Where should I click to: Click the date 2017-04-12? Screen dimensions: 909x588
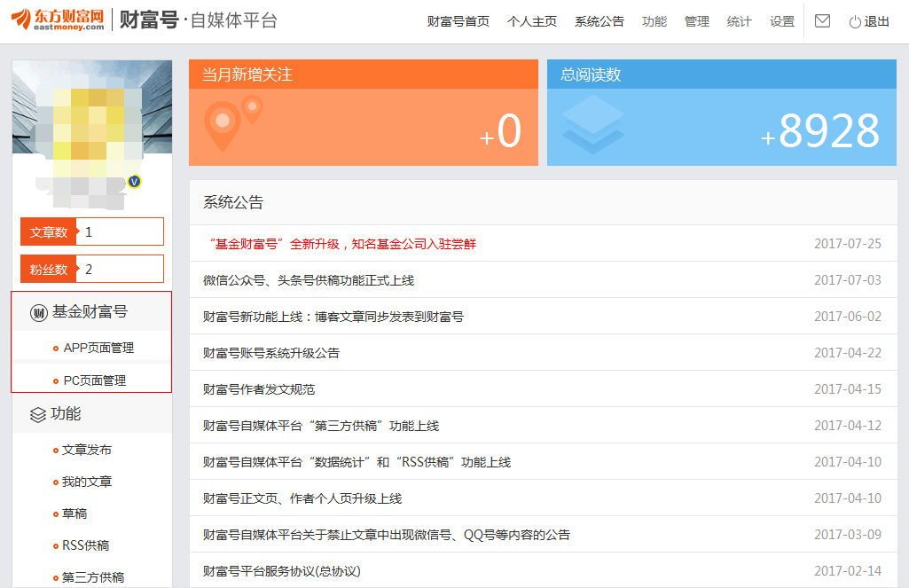[848, 427]
